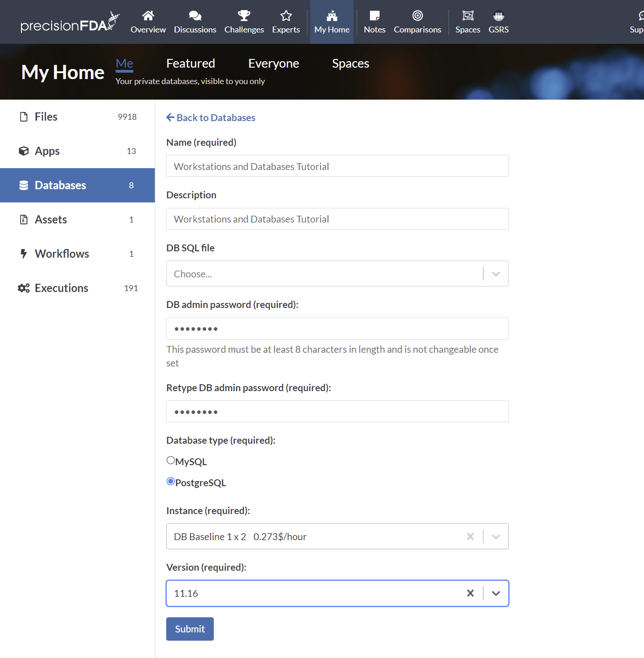Open Comparisons via target icon
The image size is (644, 658).
pos(417,16)
